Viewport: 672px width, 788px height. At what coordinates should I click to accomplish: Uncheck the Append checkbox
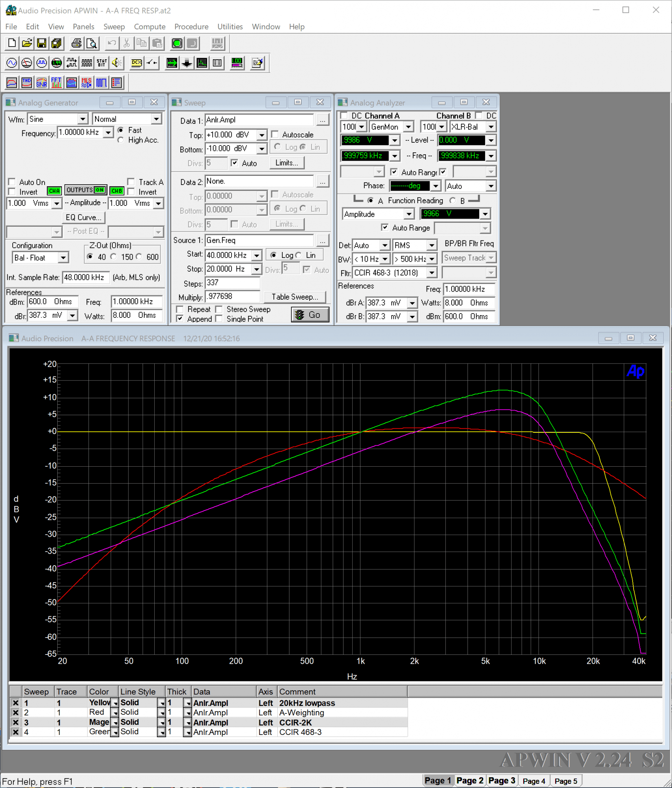point(180,319)
